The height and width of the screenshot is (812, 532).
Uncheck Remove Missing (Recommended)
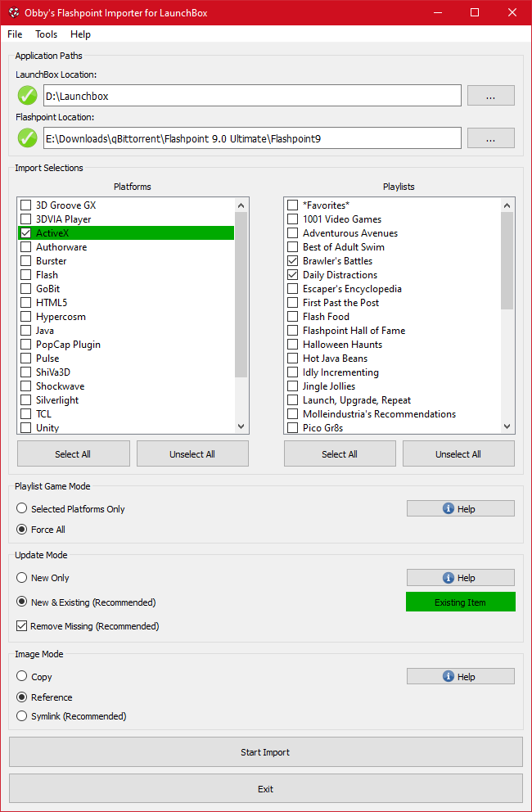21,626
